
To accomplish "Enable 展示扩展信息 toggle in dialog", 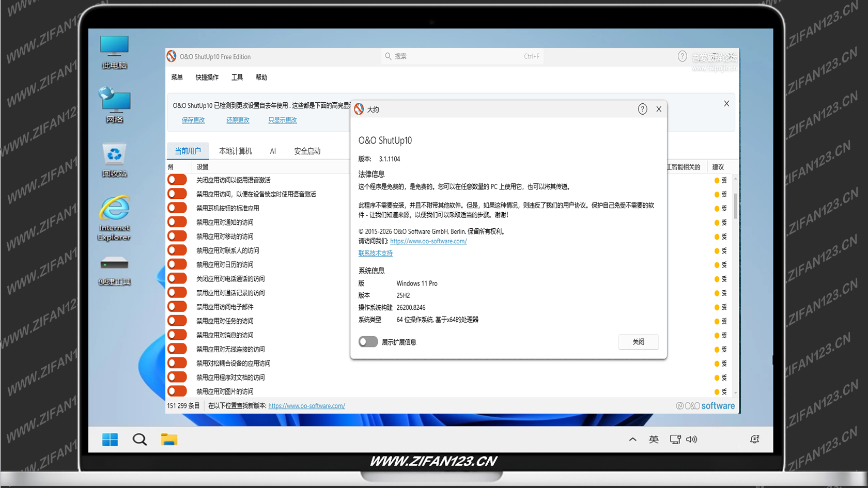I will tap(368, 342).
